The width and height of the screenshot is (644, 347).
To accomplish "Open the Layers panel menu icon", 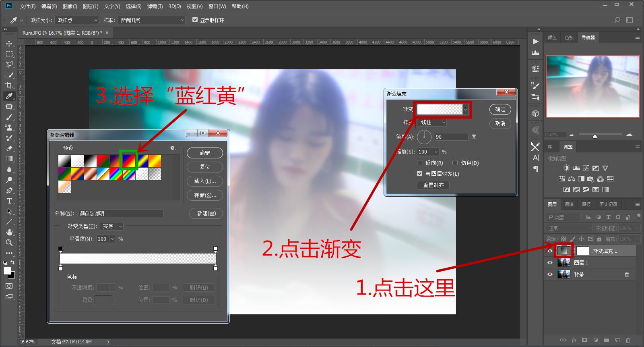I will pyautogui.click(x=637, y=204).
